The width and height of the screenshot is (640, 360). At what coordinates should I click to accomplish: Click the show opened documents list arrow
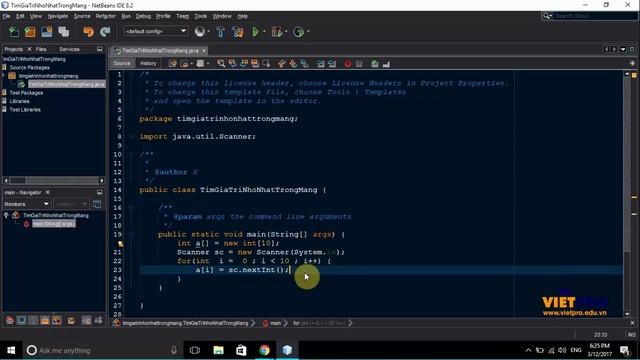coord(623,49)
